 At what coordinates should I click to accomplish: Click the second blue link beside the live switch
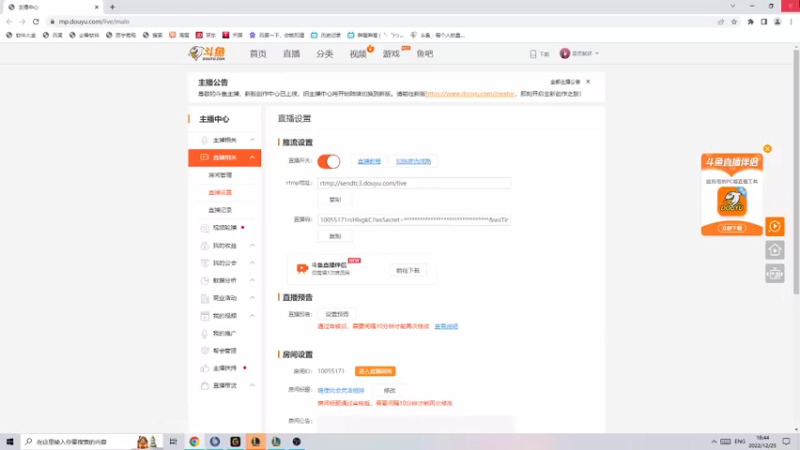pos(413,161)
